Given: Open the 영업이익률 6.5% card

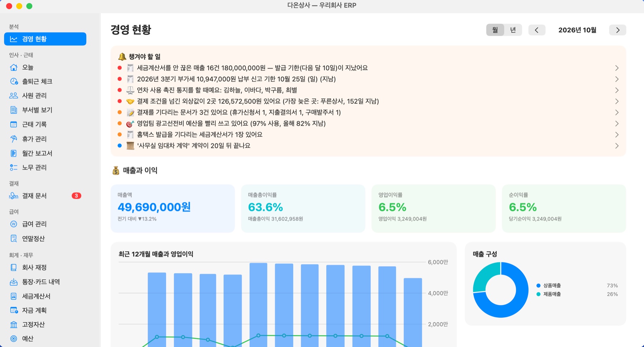Looking at the screenshot, I should (x=433, y=208).
